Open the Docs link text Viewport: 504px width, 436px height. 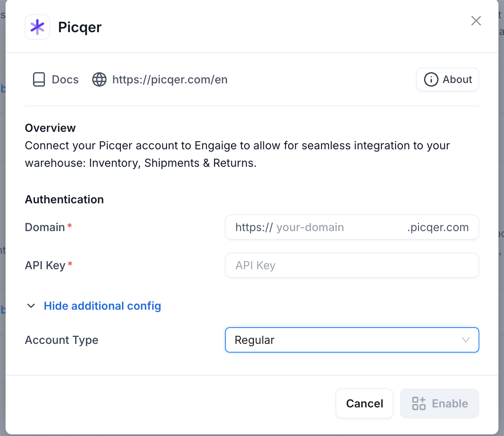(x=65, y=79)
